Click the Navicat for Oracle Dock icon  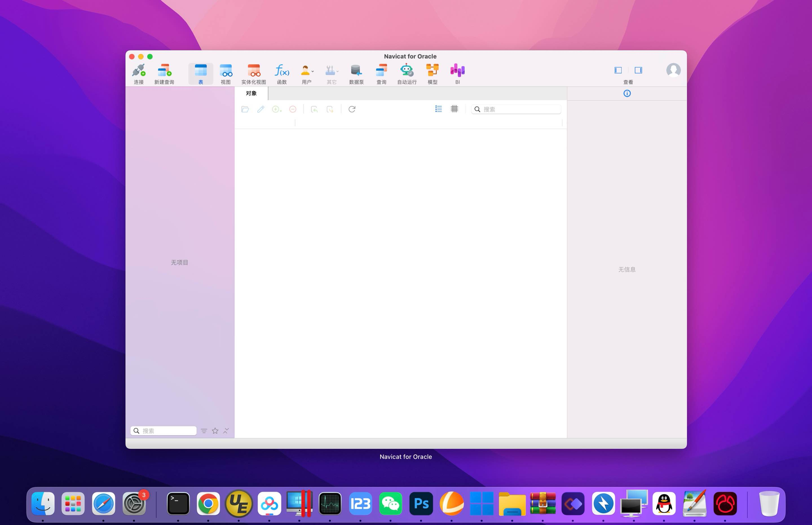pos(725,503)
